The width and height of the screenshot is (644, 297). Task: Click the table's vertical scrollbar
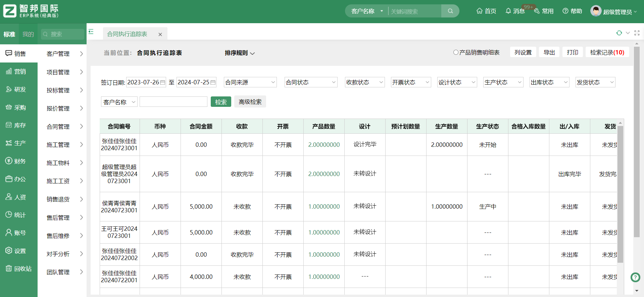(620, 194)
